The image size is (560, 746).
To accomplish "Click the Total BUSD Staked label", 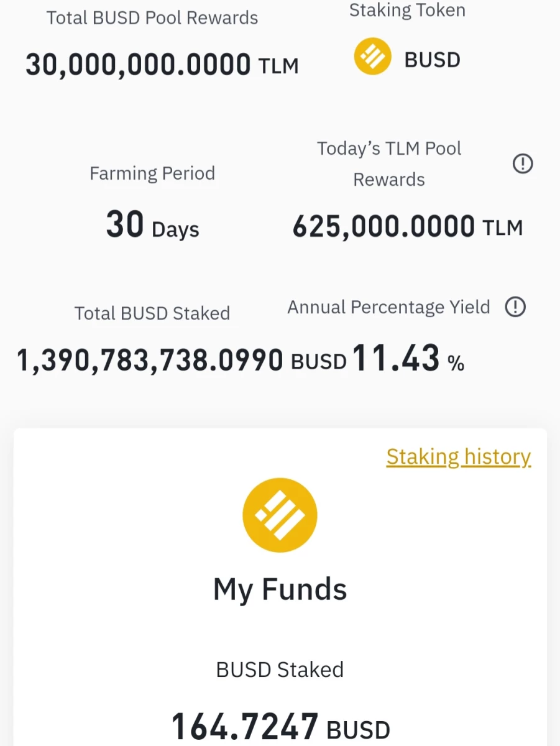I will pos(152,313).
